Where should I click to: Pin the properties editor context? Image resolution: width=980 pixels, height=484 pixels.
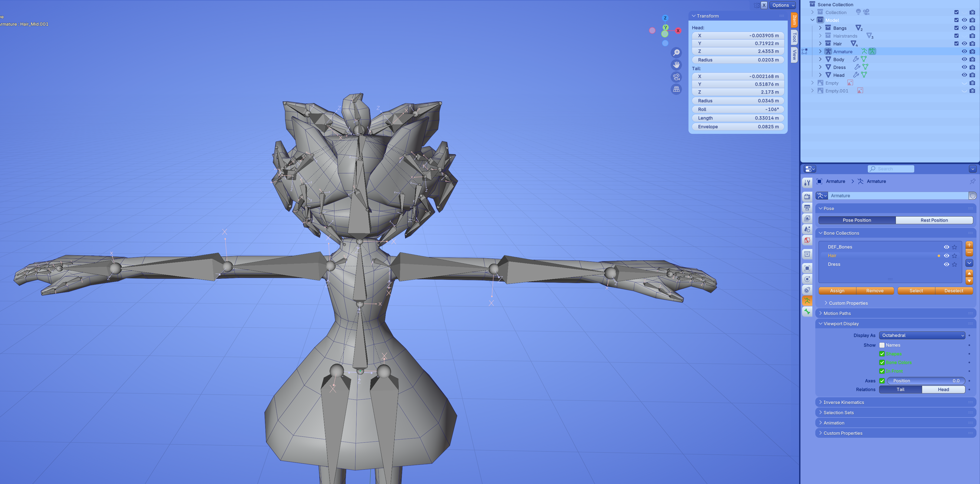click(972, 181)
